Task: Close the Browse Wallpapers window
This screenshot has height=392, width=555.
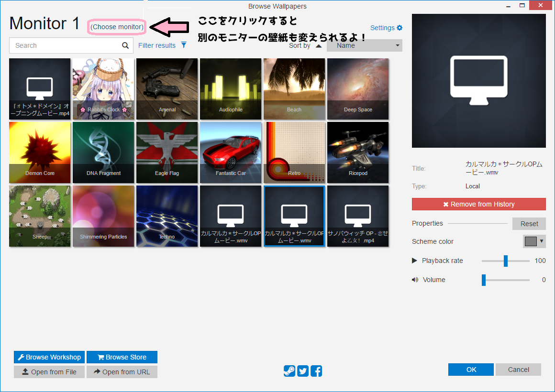Action: pos(541,5)
